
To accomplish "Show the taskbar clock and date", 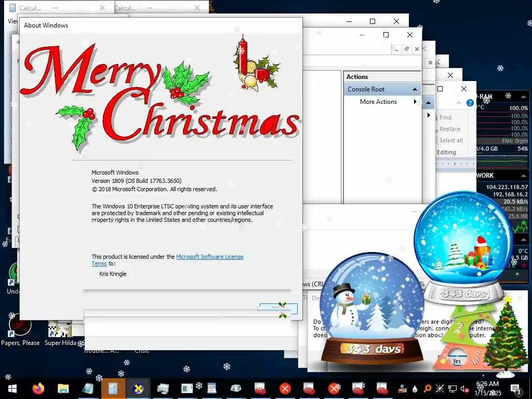I will point(487,389).
